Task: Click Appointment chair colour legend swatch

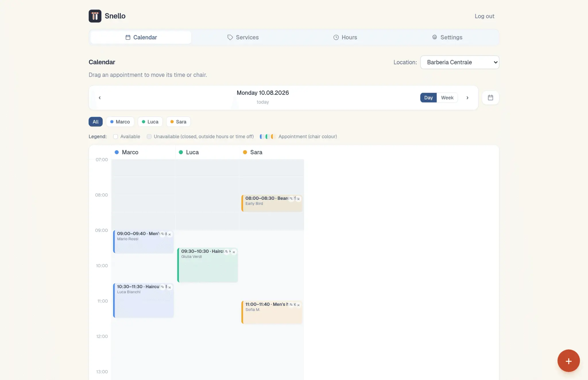Action: point(267,137)
